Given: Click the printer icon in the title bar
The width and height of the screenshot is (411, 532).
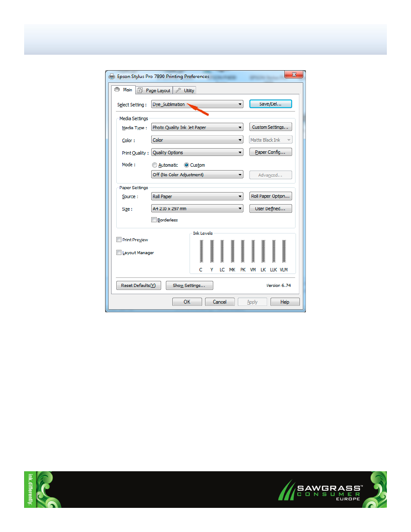Looking at the screenshot, I should coord(112,76).
